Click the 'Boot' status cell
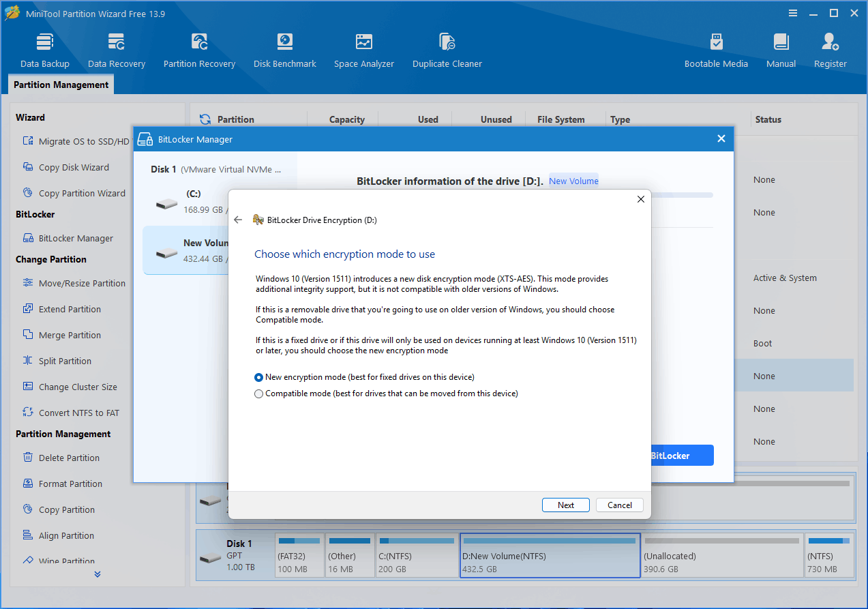 click(762, 343)
